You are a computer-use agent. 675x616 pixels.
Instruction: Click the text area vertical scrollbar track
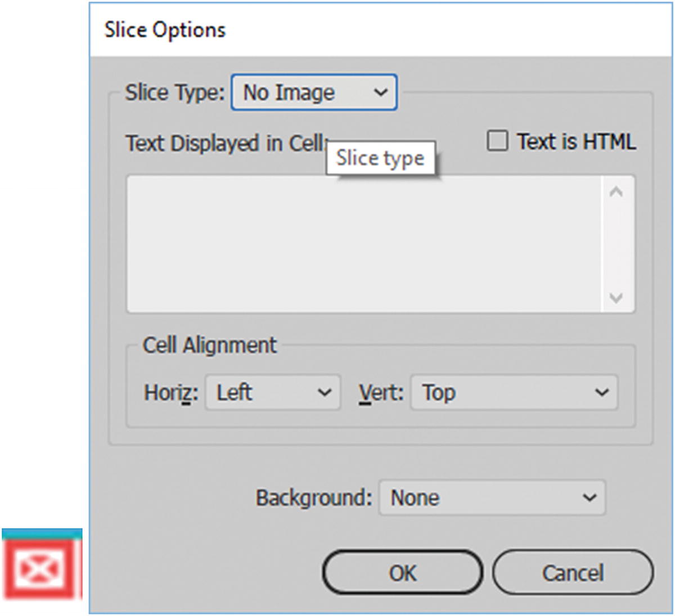click(x=616, y=245)
